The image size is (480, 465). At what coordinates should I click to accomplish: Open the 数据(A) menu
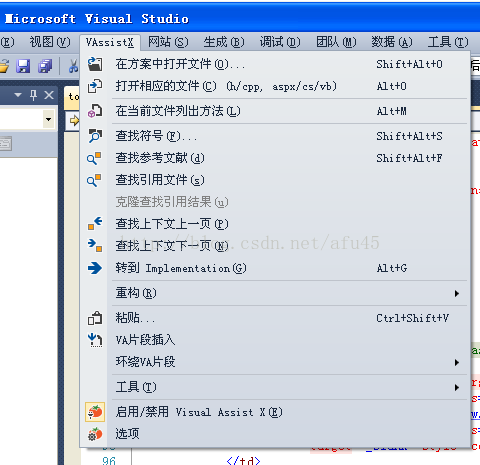(392, 42)
